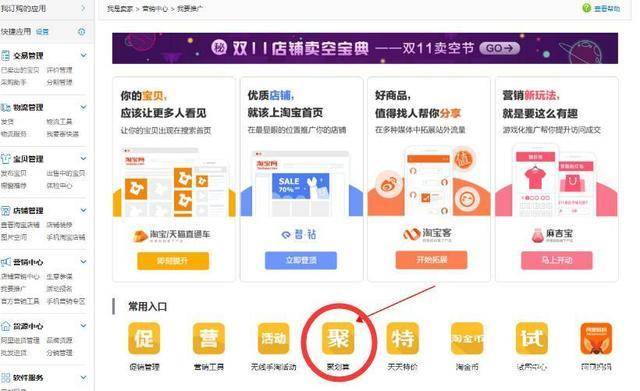Click the blue 钻展 login button
Image resolution: width=640 pixels, height=391 pixels.
coord(301,260)
